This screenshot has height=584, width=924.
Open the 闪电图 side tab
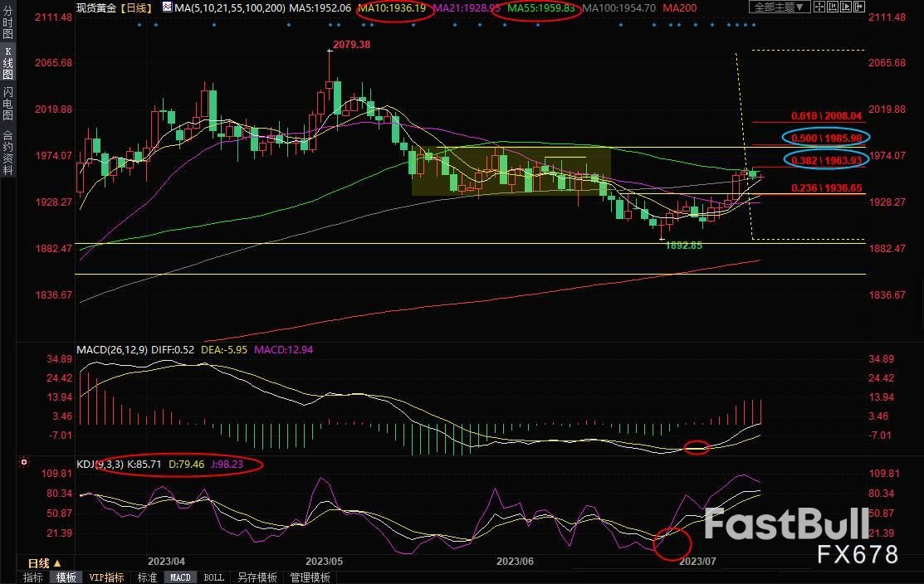click(7, 104)
